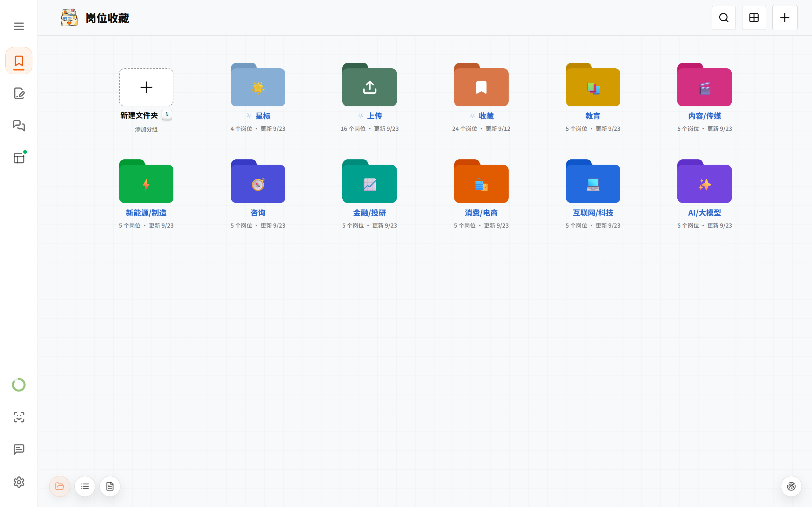
Task: Open the 新能源/制造 folder
Action: point(146,181)
